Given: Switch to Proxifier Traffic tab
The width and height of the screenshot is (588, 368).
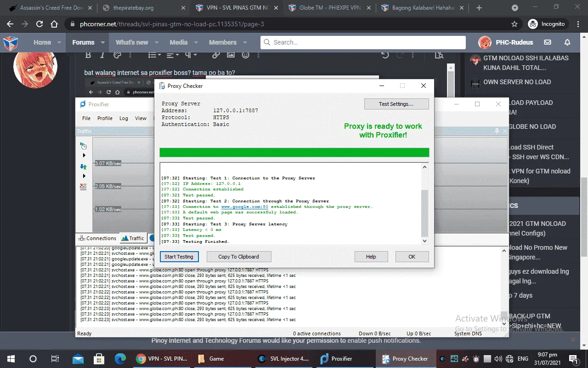Looking at the screenshot, I should (x=133, y=238).
